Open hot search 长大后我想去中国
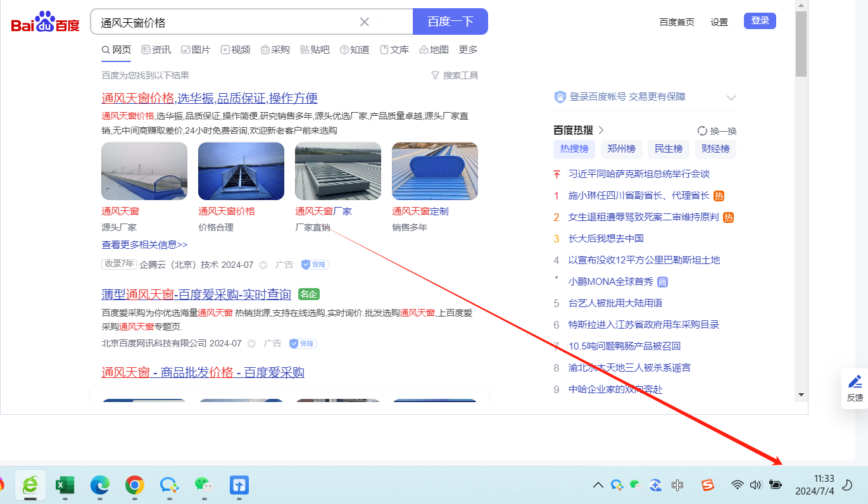This screenshot has width=868, height=504. tap(606, 239)
